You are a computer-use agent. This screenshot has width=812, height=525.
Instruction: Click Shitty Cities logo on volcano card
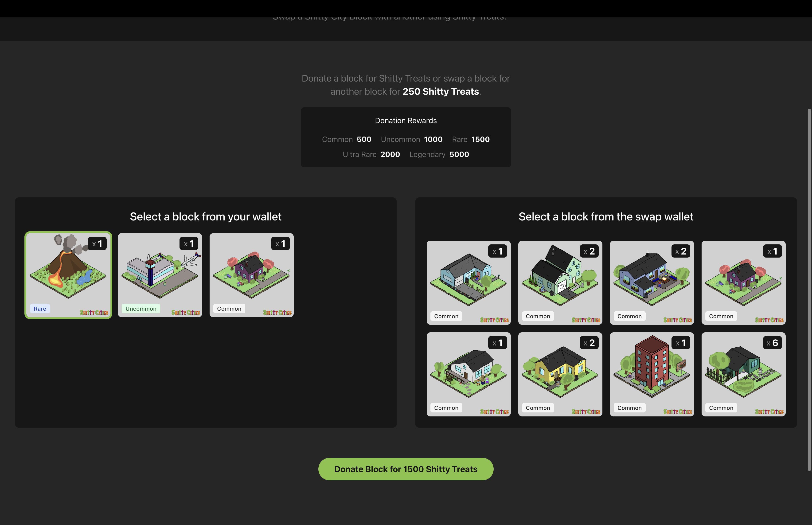[94, 313]
